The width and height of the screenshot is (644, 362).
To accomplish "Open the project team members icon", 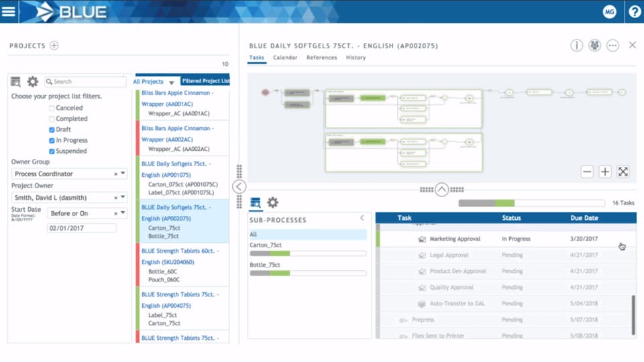I will [595, 46].
